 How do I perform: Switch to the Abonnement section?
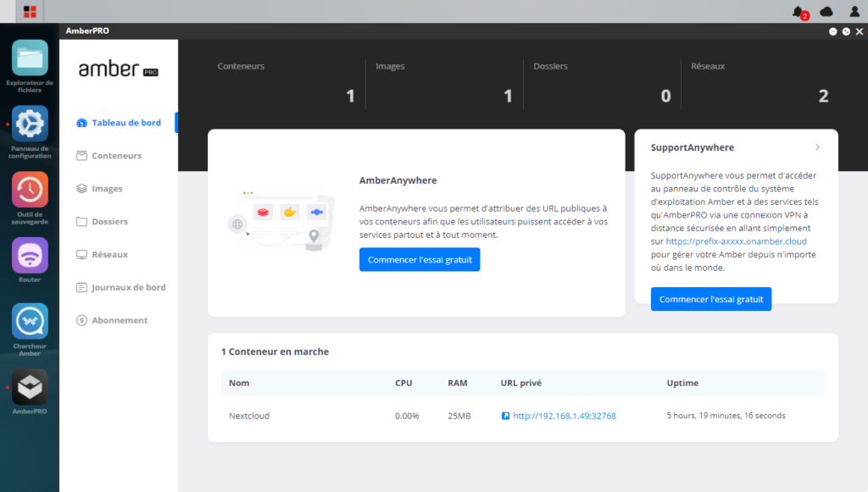click(119, 320)
